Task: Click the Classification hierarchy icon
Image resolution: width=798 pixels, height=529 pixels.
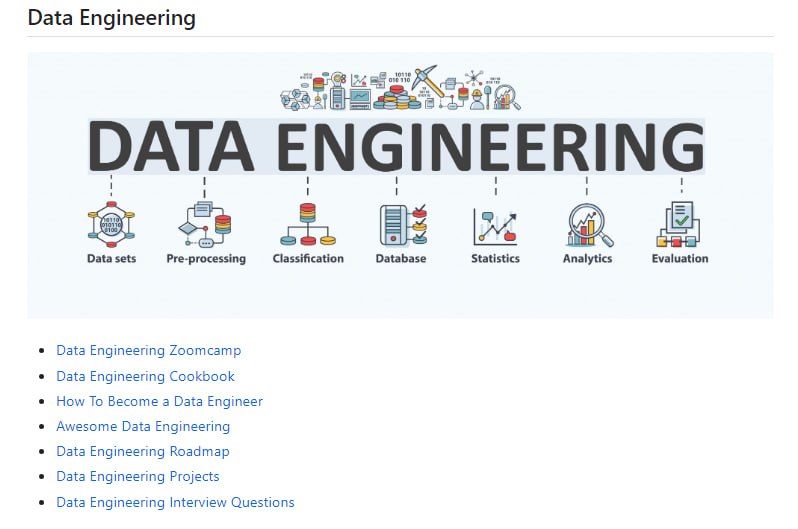Action: (x=307, y=224)
